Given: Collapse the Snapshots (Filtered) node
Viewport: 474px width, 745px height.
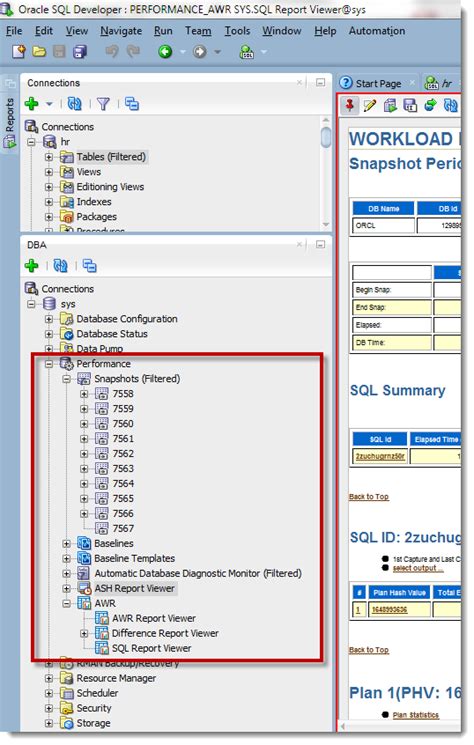Looking at the screenshot, I should pos(66,379).
